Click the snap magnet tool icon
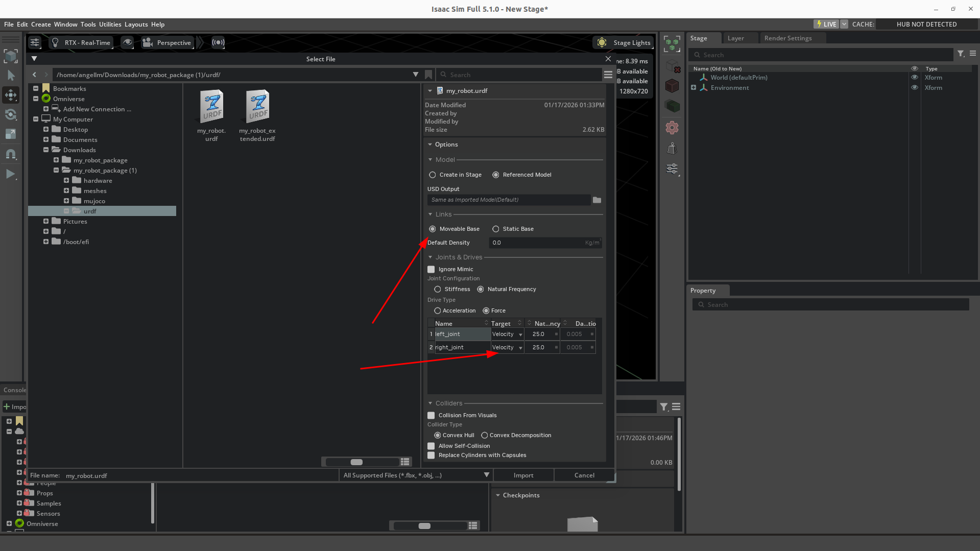Viewport: 980px width, 551px height. 11,154
